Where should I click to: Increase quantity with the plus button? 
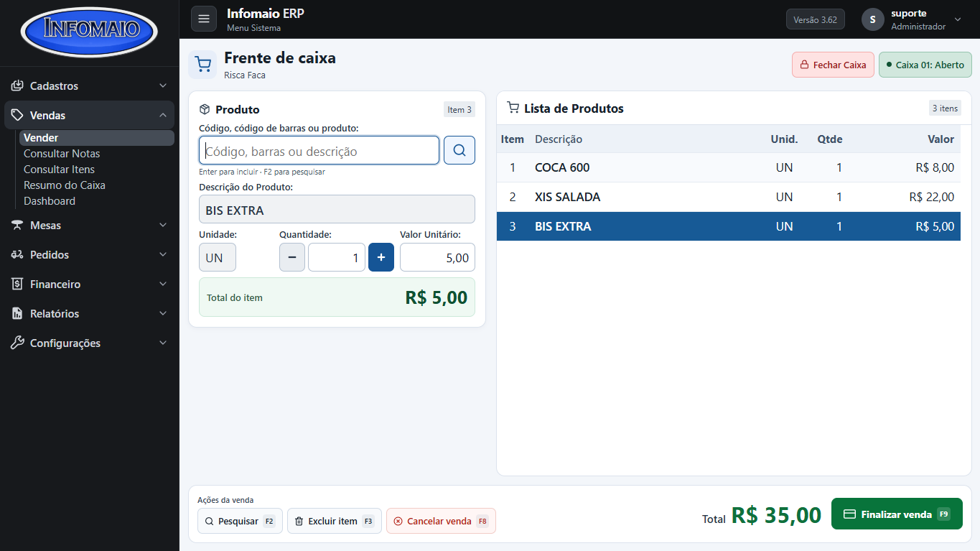tap(381, 257)
